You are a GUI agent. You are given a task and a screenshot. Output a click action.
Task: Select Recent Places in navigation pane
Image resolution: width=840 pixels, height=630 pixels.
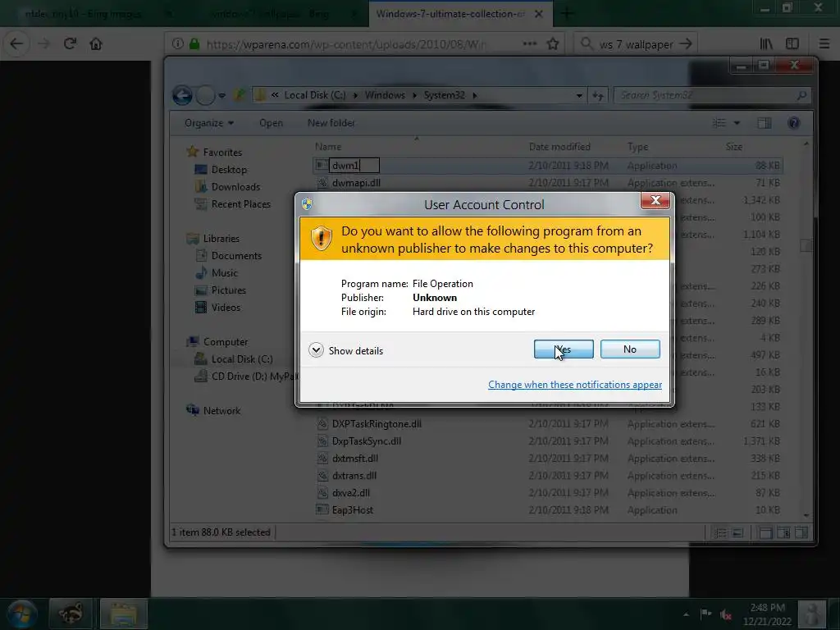click(240, 204)
